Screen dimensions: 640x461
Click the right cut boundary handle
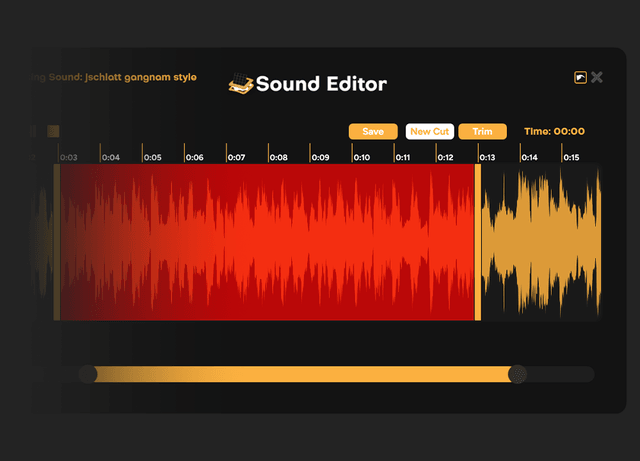(x=478, y=242)
